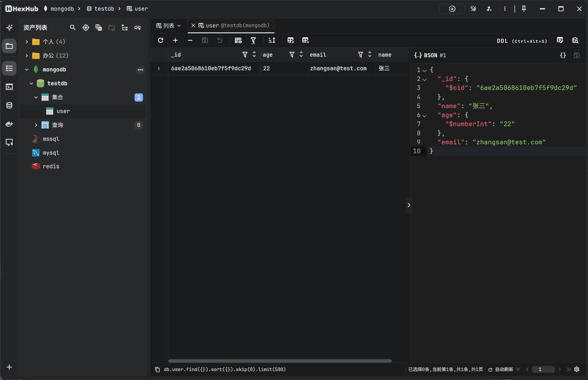Viewport: 588px width, 380px height.
Task: Delete row with minus icon
Action: pos(190,40)
